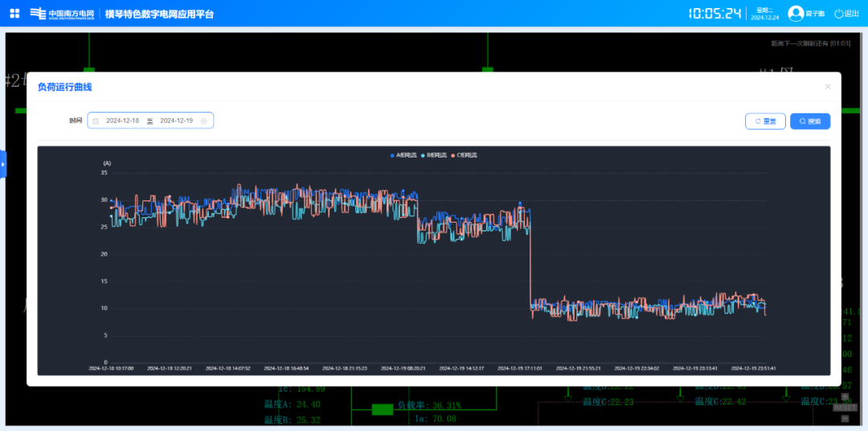Toggle C相电流 series in chart legend

click(x=465, y=155)
